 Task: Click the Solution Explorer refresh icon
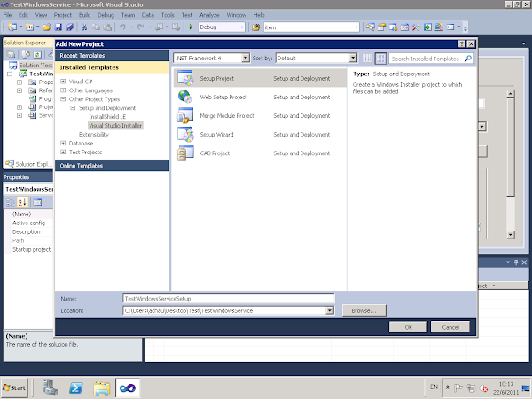pos(37,54)
